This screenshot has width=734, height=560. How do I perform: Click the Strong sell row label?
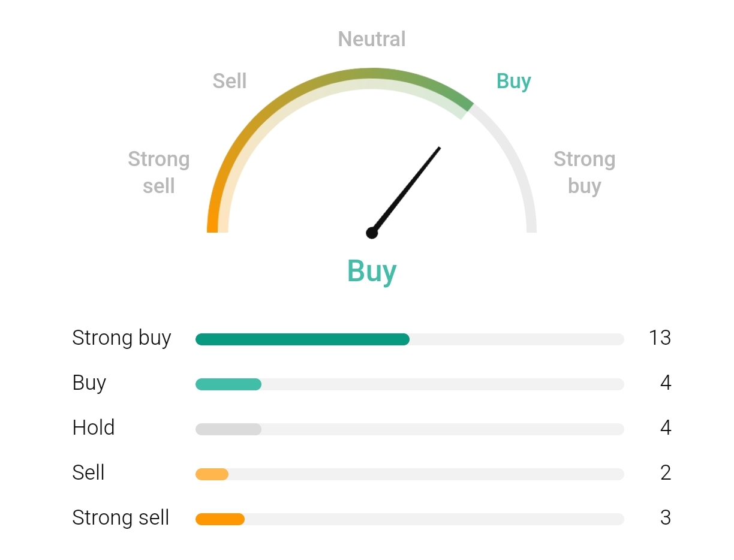coord(121,517)
